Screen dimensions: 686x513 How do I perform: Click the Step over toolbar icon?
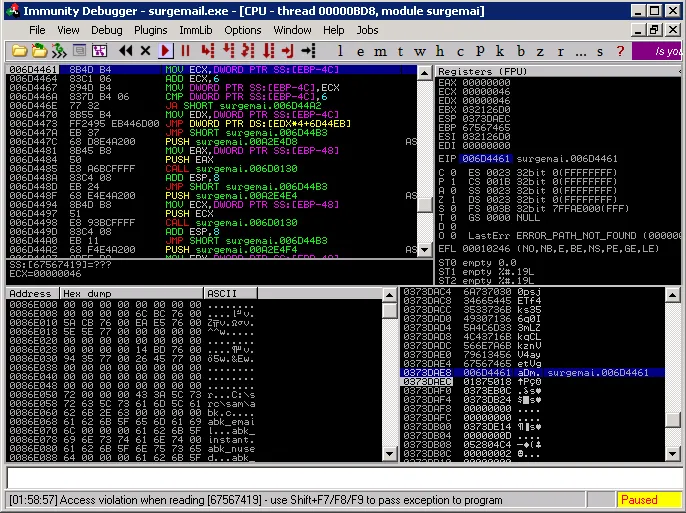[230, 50]
